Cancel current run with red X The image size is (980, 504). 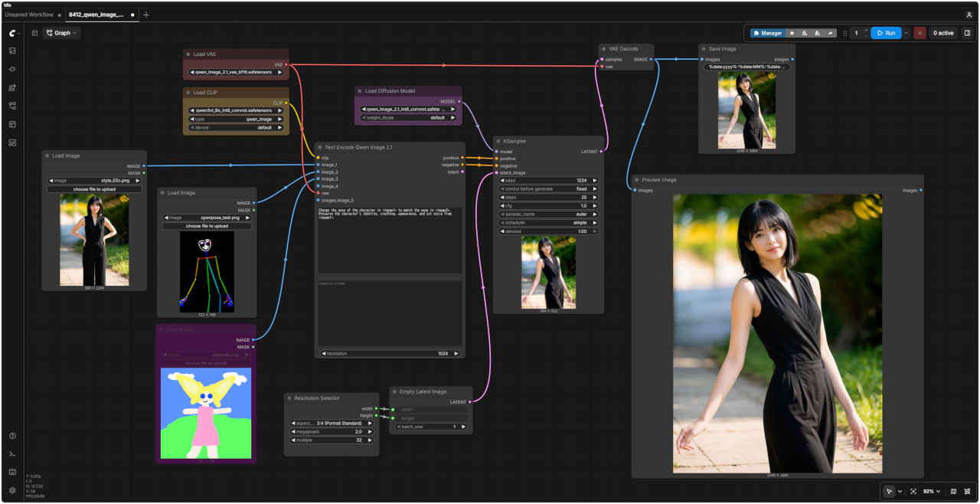pos(920,33)
